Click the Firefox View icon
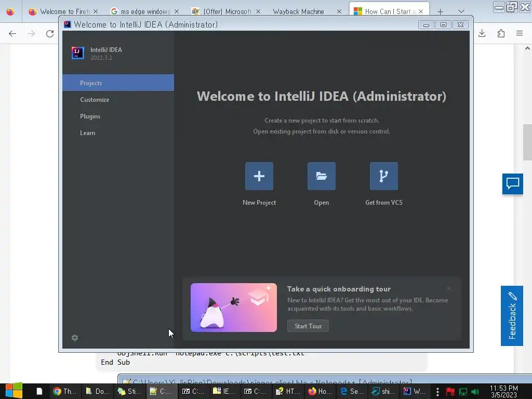532x399 pixels. pyautogui.click(x=10, y=12)
